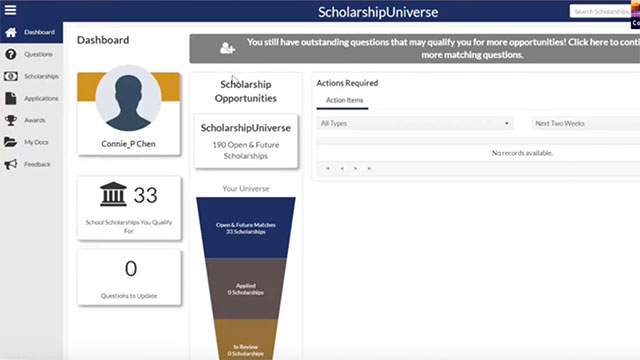
Task: Select the Scholarships money icon
Action: 11,76
